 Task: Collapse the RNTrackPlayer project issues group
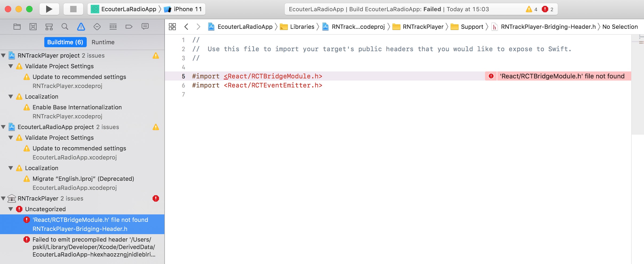[3, 55]
